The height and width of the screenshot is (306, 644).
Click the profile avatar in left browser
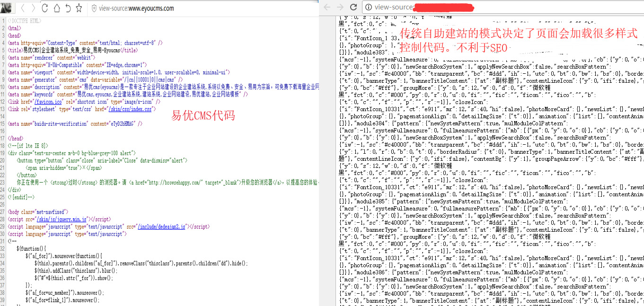(7, 8)
